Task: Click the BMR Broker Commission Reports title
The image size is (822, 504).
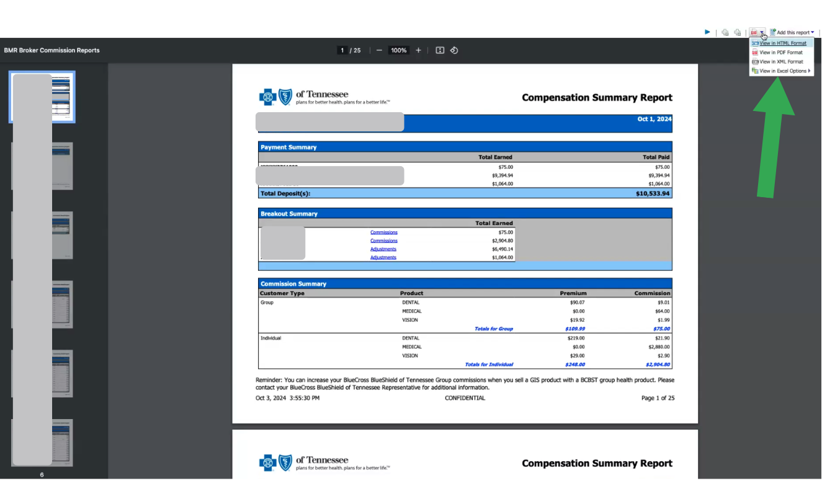Action: tap(51, 50)
